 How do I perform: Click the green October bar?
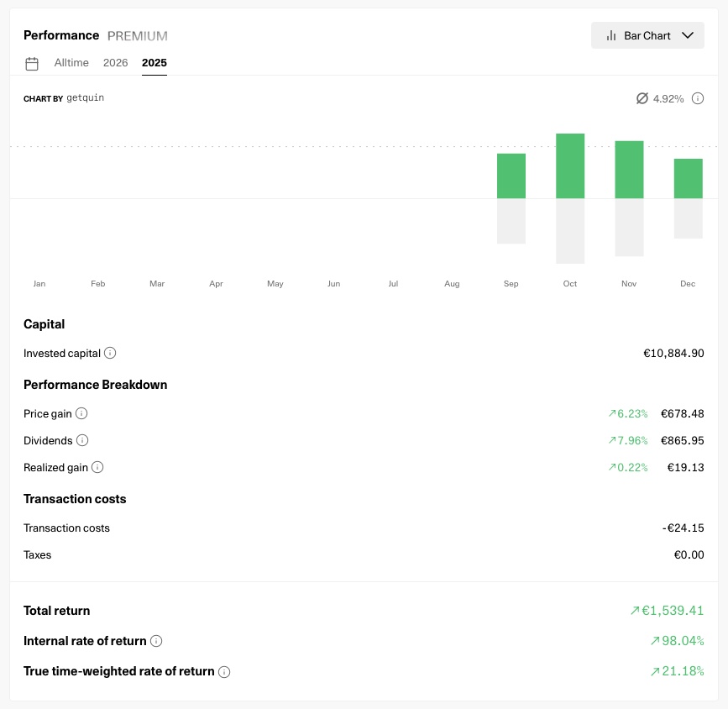[570, 165]
